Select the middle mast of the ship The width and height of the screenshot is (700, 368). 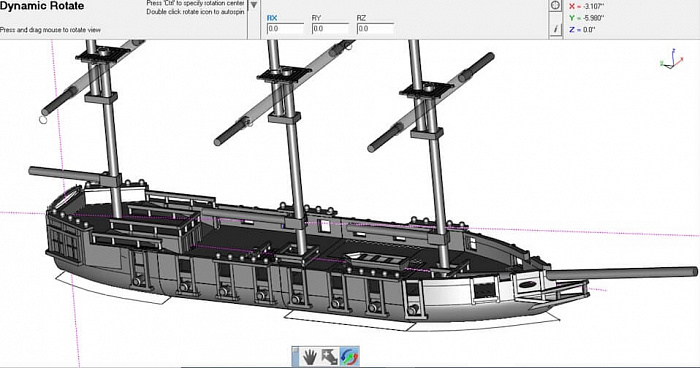click(x=291, y=147)
